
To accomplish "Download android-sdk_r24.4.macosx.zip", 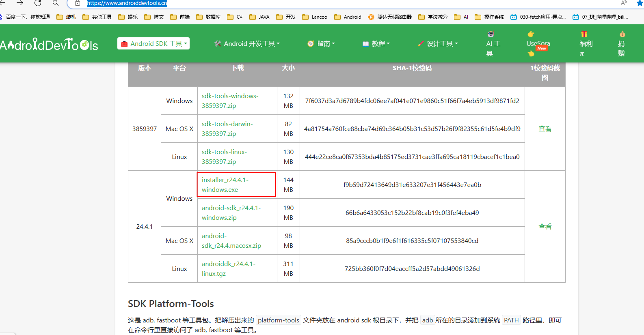I will [x=231, y=241].
